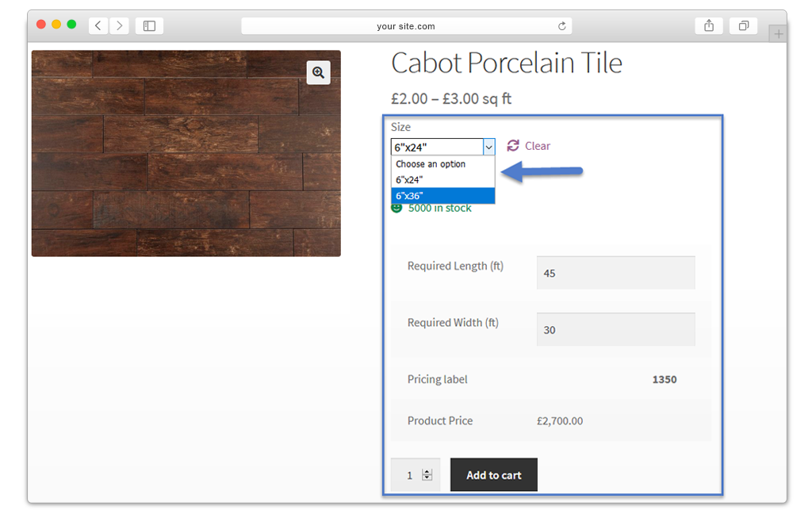The width and height of the screenshot is (812, 510).
Task: Open the browser share icon
Action: [709, 25]
